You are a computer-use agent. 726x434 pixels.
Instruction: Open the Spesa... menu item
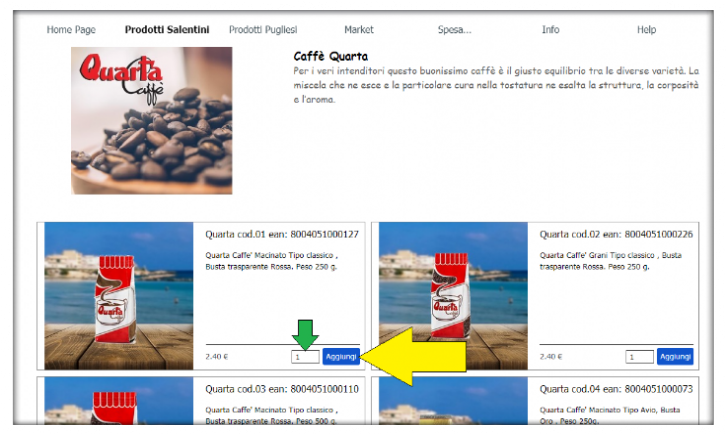454,30
